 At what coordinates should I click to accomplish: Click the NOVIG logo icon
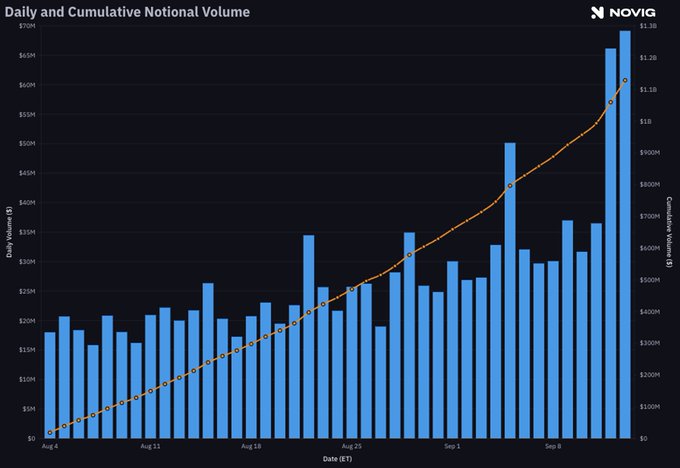click(x=597, y=13)
